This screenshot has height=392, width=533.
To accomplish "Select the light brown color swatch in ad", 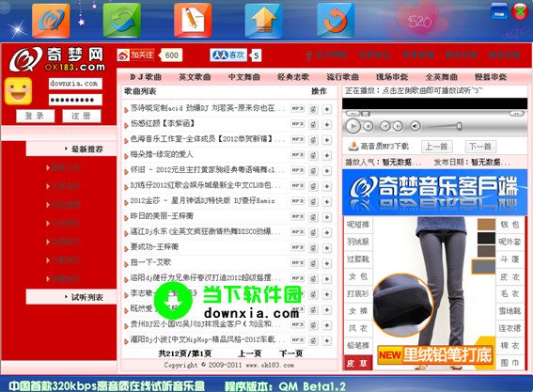I will click(x=486, y=225).
